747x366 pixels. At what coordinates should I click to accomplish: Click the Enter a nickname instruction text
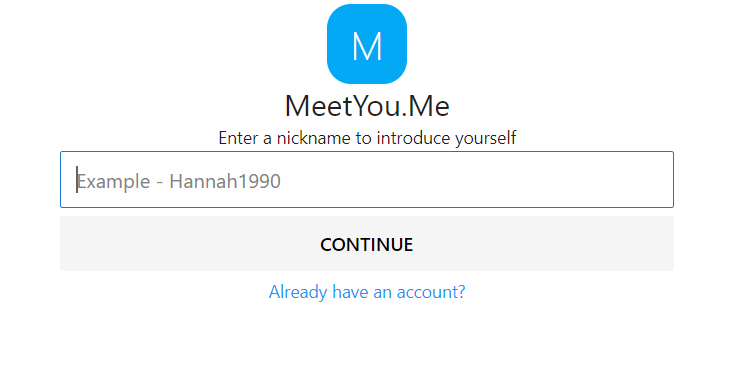(x=367, y=138)
